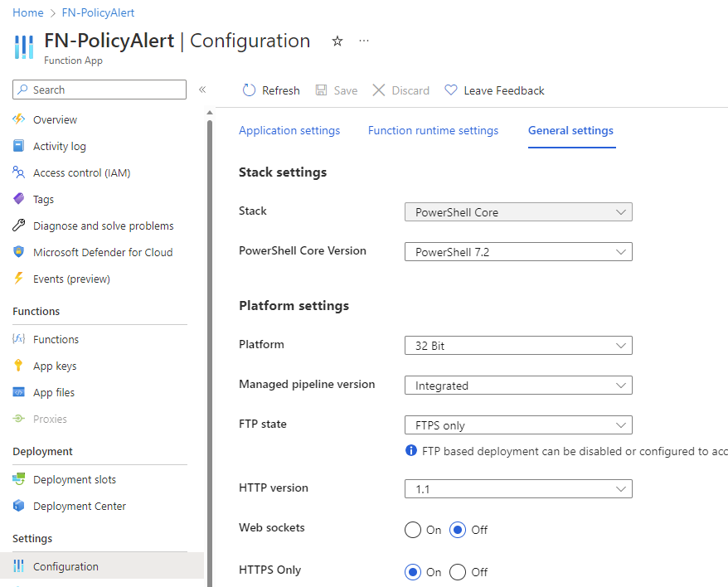Open the PowerShell Core Version dropdown
This screenshot has height=587, width=728.
[x=518, y=252]
